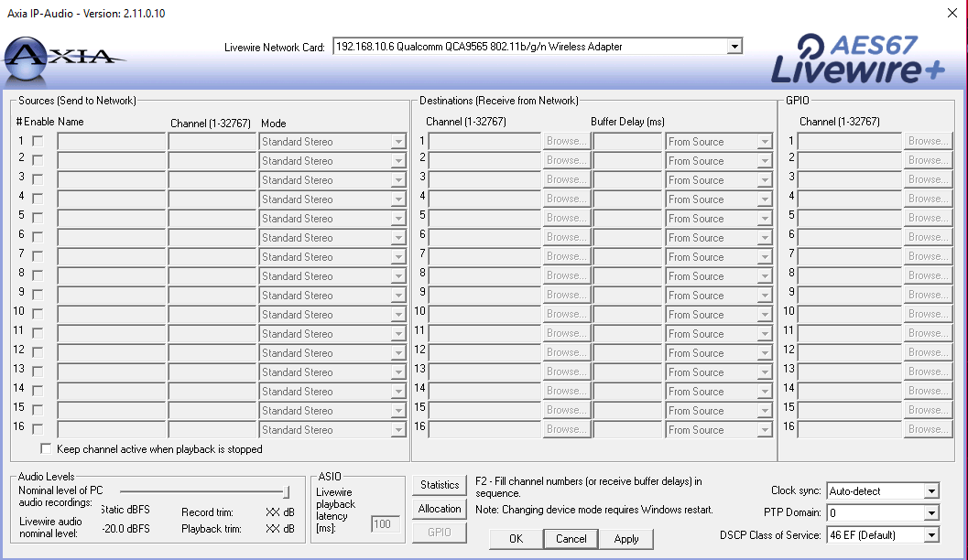
Task: Click Browse for destination 9
Action: click(x=566, y=295)
